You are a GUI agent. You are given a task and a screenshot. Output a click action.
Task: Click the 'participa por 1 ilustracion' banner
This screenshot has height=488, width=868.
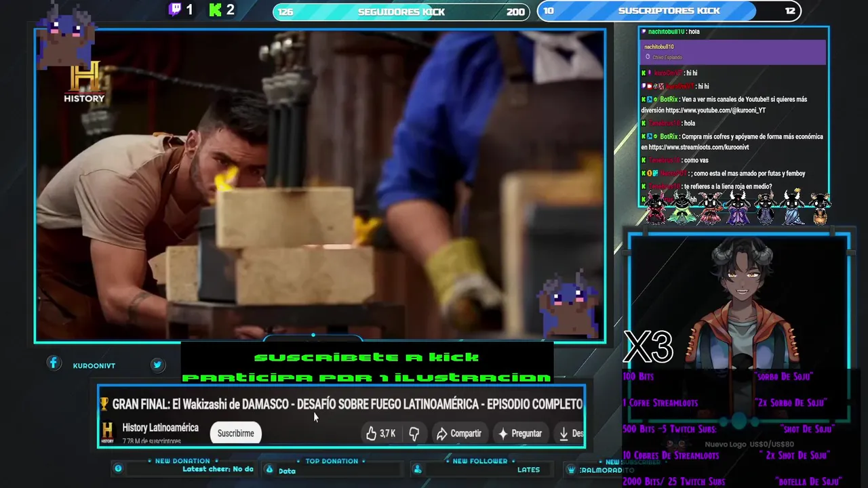tap(367, 378)
